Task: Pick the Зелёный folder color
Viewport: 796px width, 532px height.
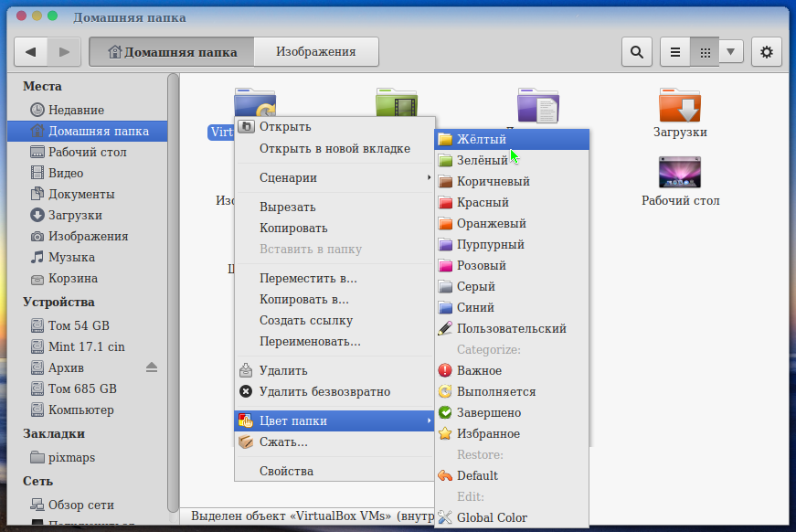Action: tap(512, 160)
